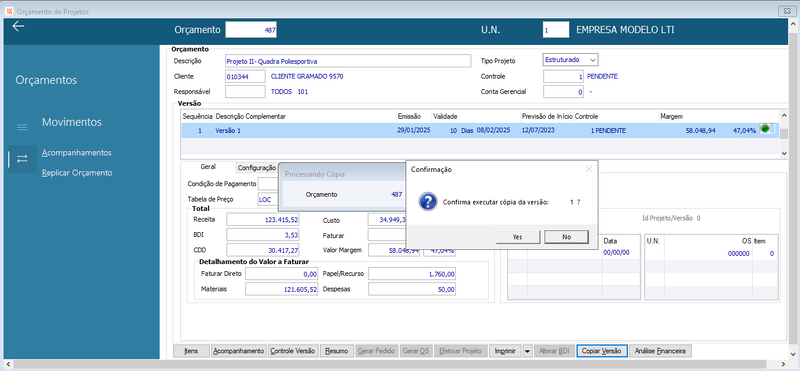Go back using the left arrow icon
The height and width of the screenshot is (371, 800).
(x=18, y=27)
